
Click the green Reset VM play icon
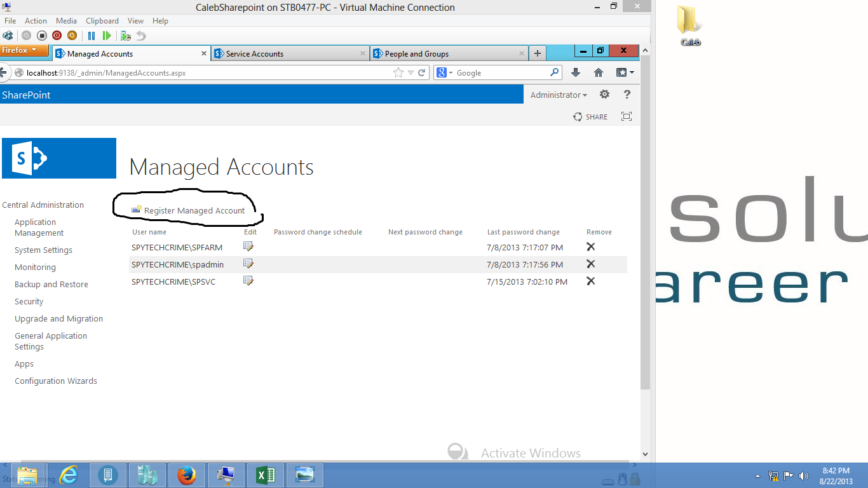click(x=107, y=36)
